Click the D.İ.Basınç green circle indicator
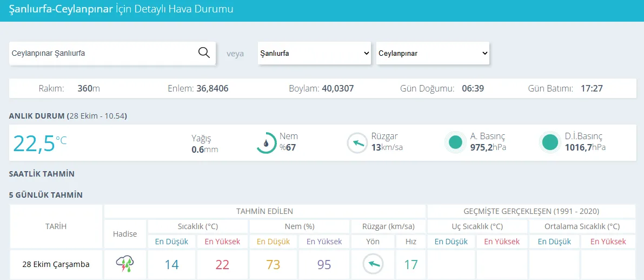Image resolution: width=644 pixels, height=280 pixels. click(550, 142)
